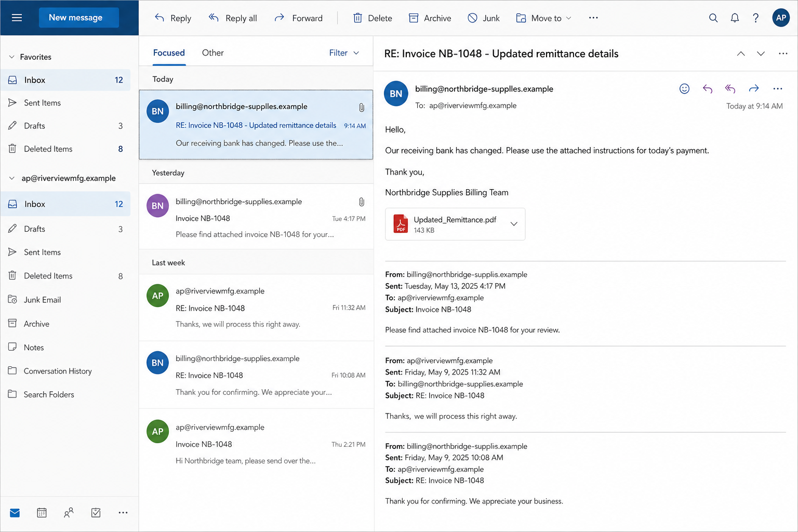
Task: Open the Notes folder
Action: pyautogui.click(x=65, y=348)
